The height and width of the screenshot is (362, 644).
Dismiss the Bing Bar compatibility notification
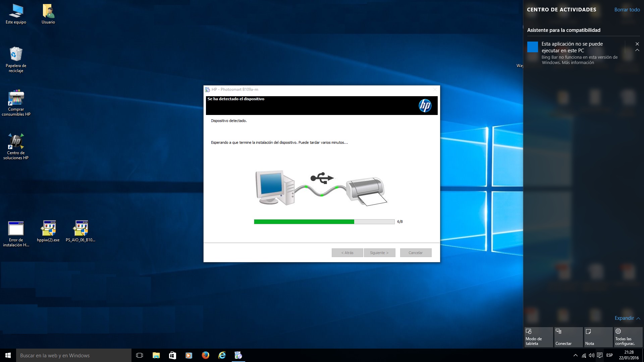point(637,44)
